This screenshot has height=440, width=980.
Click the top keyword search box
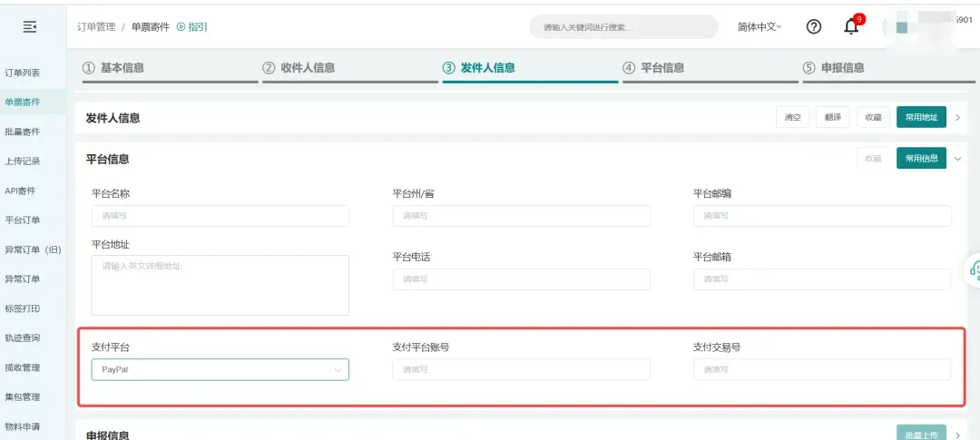622,27
